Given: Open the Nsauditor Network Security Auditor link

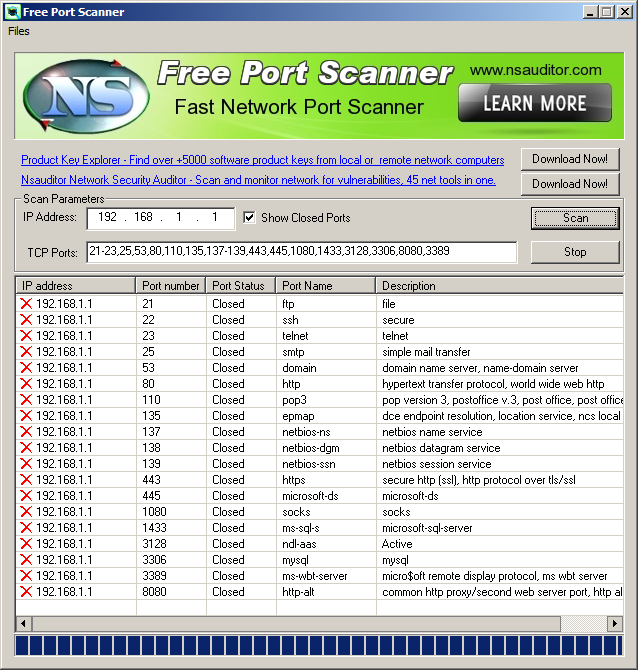Looking at the screenshot, I should [259, 180].
